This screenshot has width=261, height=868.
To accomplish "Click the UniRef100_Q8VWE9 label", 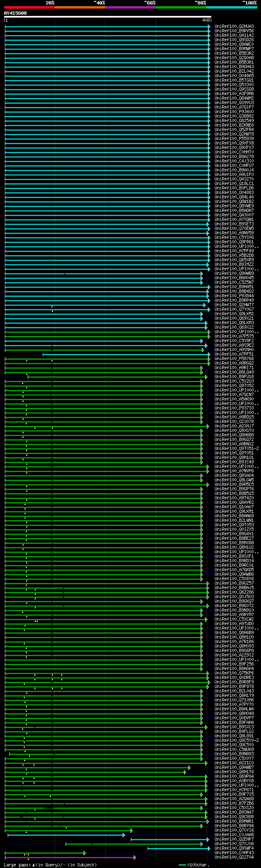I will [234, 206].
